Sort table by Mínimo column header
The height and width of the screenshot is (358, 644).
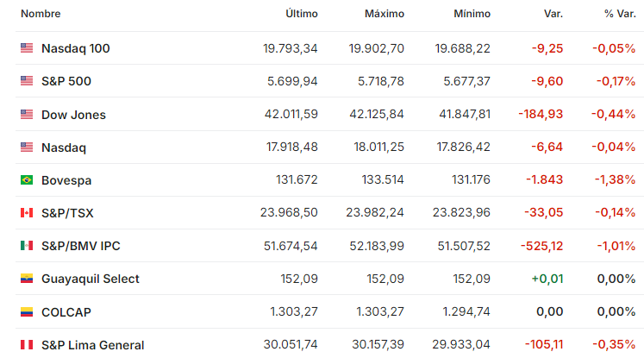point(472,14)
